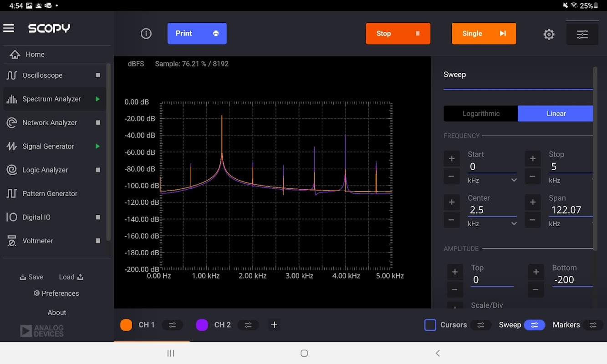
Task: Increase Start frequency with plus button
Action: [x=452, y=159]
